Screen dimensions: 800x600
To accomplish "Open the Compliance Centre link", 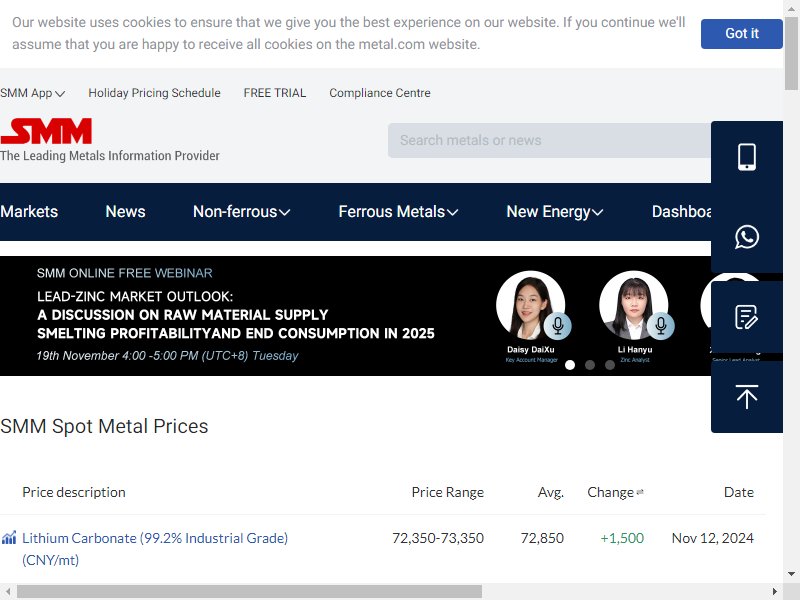I will [x=380, y=93].
